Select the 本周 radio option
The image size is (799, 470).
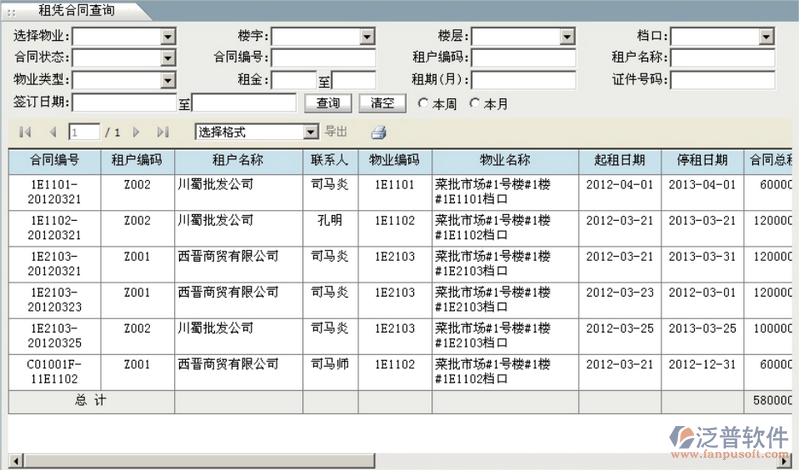coord(423,103)
